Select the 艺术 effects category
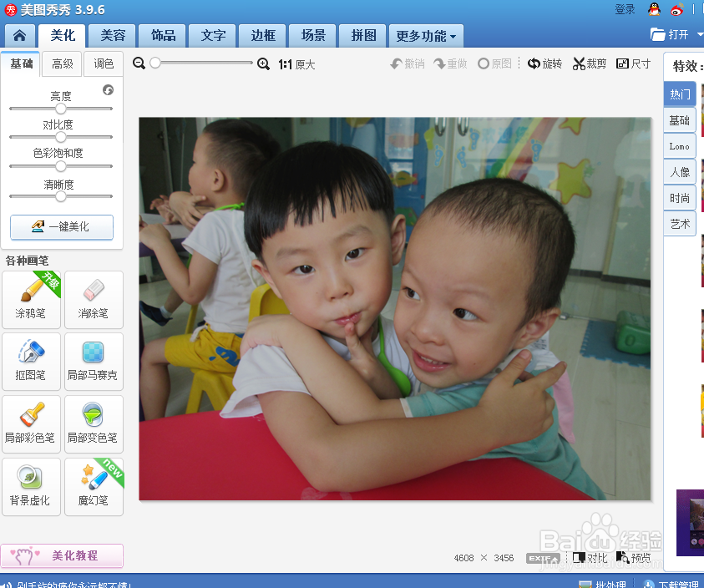 pos(680,224)
